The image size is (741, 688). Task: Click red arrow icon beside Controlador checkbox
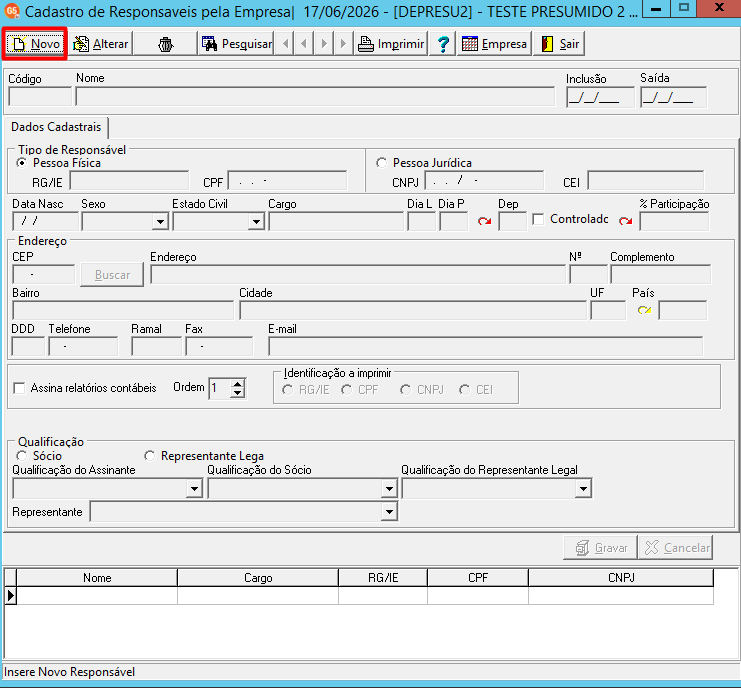[x=626, y=221]
